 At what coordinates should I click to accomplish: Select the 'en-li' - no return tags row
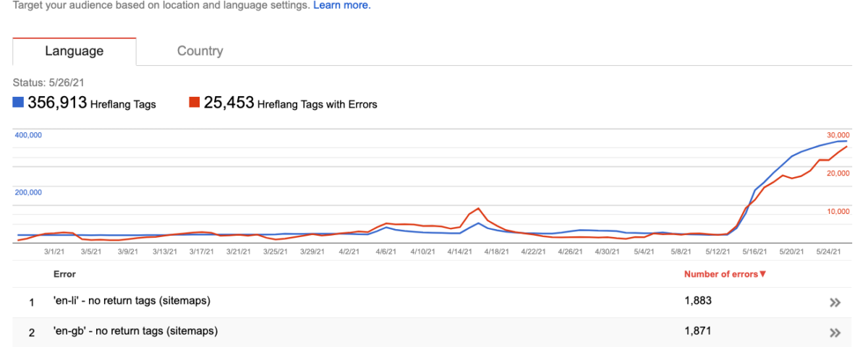[x=434, y=302]
